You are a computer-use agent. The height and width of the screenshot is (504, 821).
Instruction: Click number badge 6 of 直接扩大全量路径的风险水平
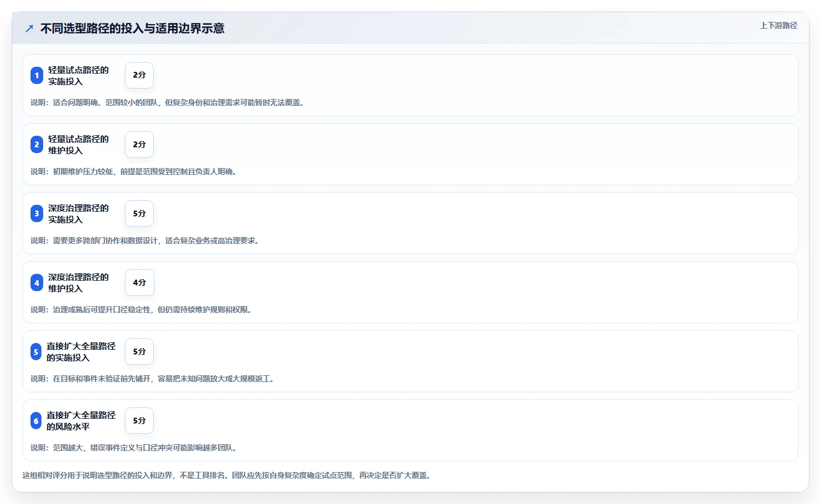tap(36, 421)
